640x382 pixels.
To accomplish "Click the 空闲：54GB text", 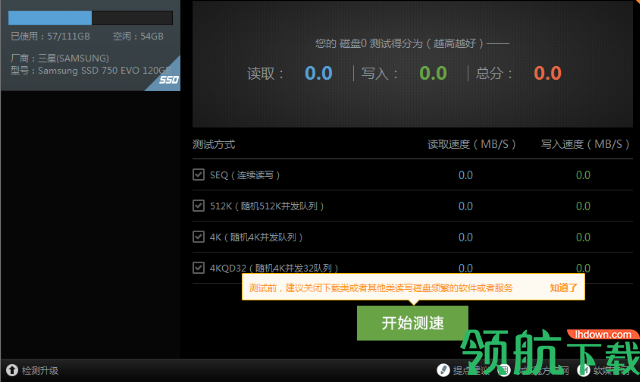I will click(138, 36).
